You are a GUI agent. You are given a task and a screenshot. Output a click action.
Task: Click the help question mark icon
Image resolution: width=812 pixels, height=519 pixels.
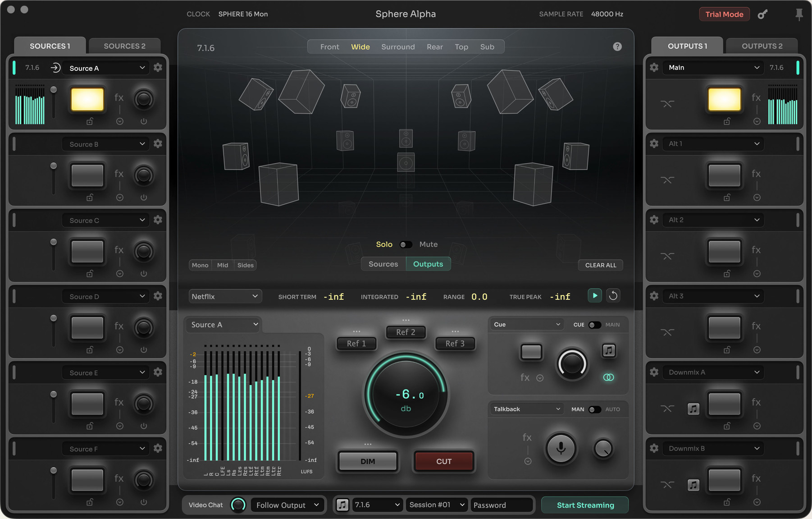(x=617, y=46)
